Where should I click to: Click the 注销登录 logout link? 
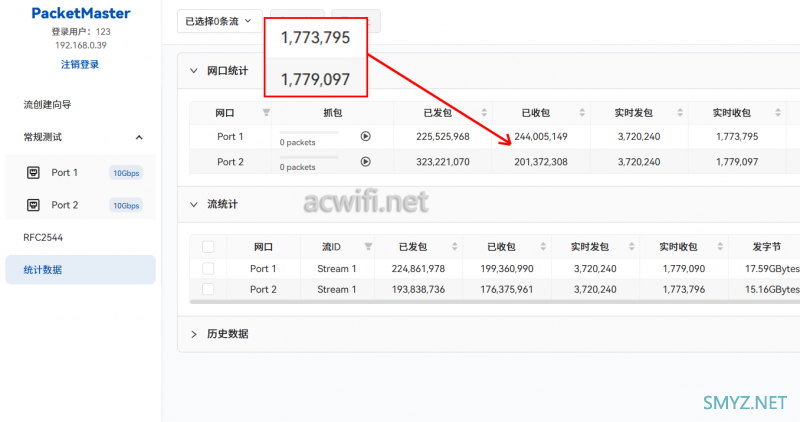click(80, 64)
